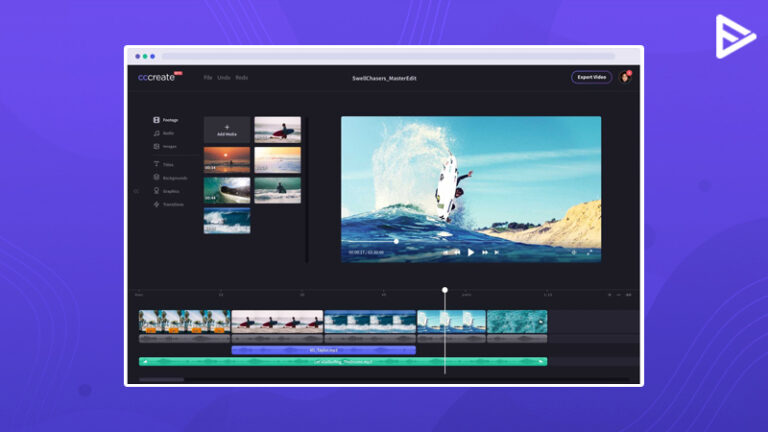The image size is (768, 432).
Task: Click the preview timecode readout
Action: point(366,253)
